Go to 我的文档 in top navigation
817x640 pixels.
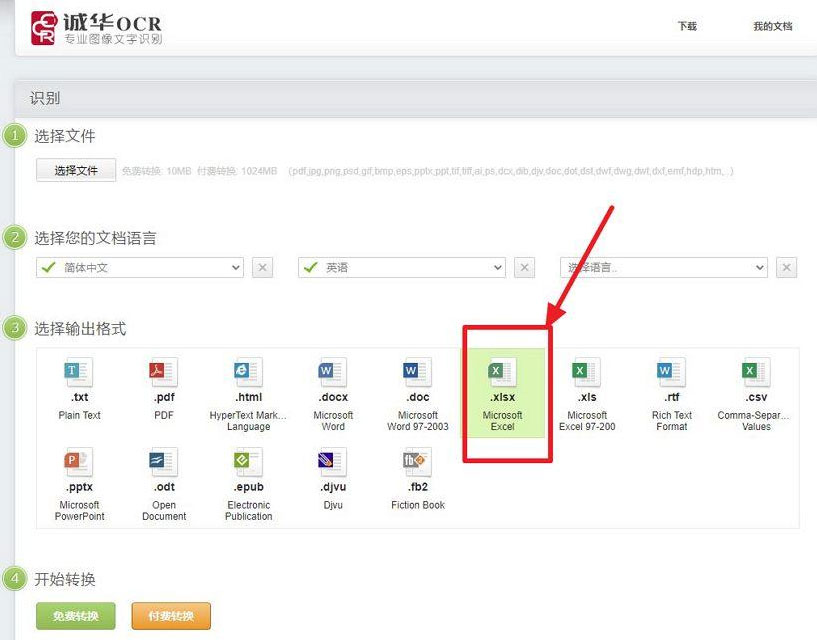772,27
